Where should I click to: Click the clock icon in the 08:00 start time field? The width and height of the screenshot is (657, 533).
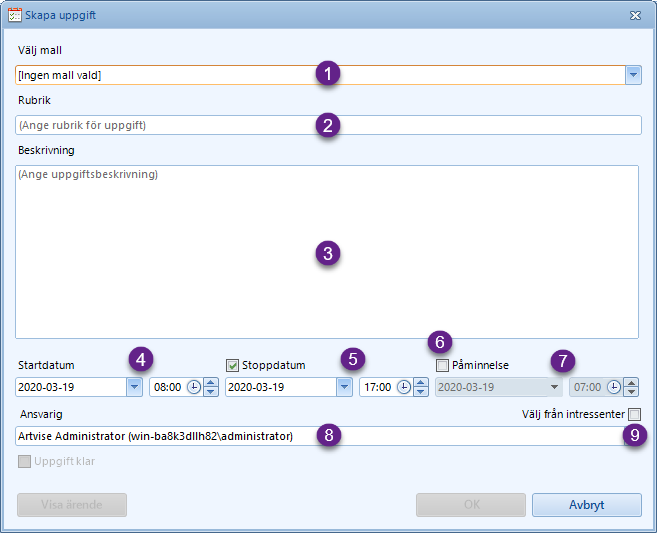tap(194, 387)
